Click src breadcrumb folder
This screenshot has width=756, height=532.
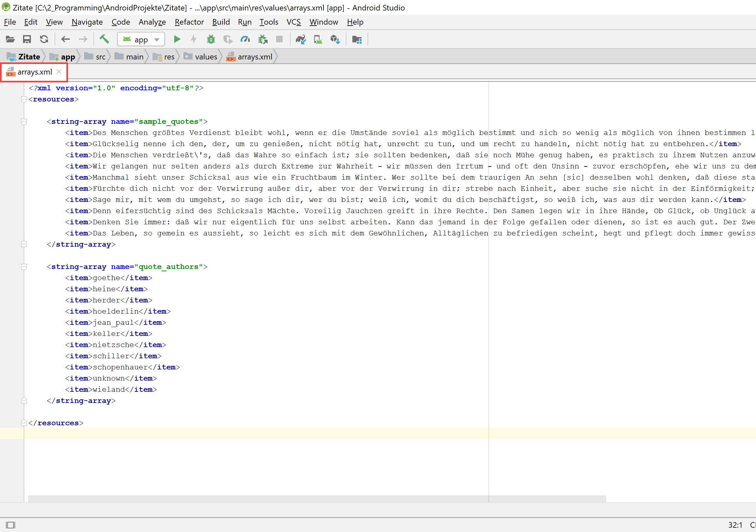pyautogui.click(x=95, y=57)
